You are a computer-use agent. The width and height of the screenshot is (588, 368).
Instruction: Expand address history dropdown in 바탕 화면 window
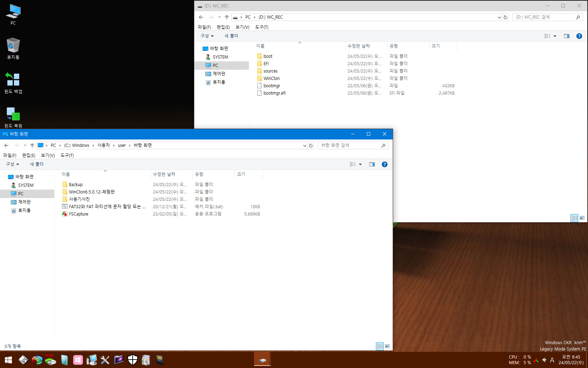tap(304, 145)
